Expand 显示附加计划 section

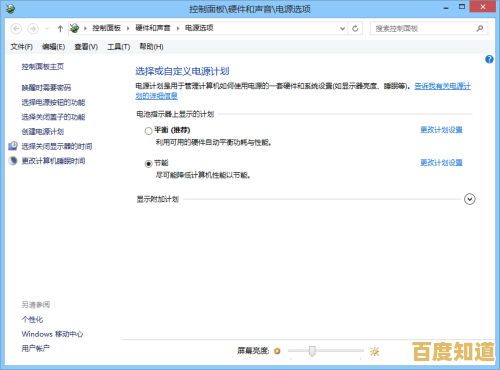pos(470,199)
